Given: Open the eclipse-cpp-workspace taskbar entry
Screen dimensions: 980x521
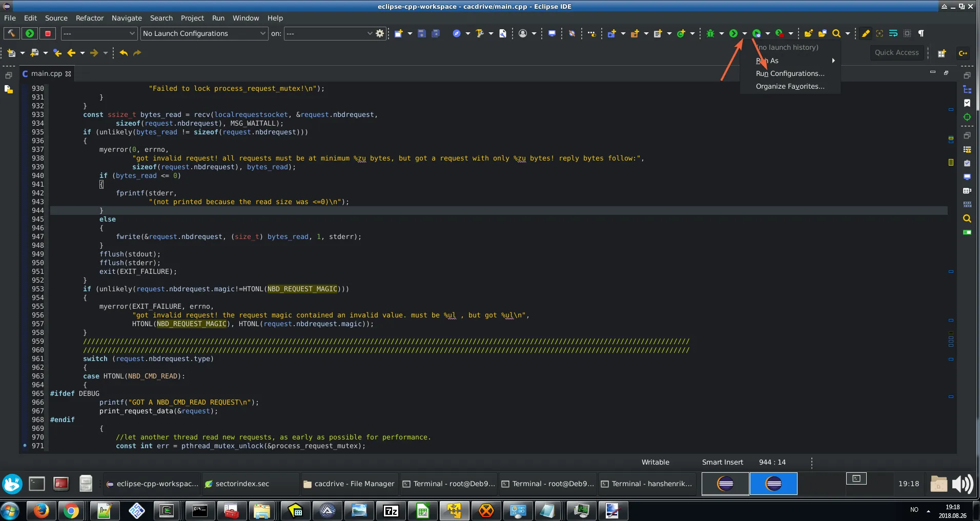Looking at the screenshot, I should pyautogui.click(x=152, y=484).
